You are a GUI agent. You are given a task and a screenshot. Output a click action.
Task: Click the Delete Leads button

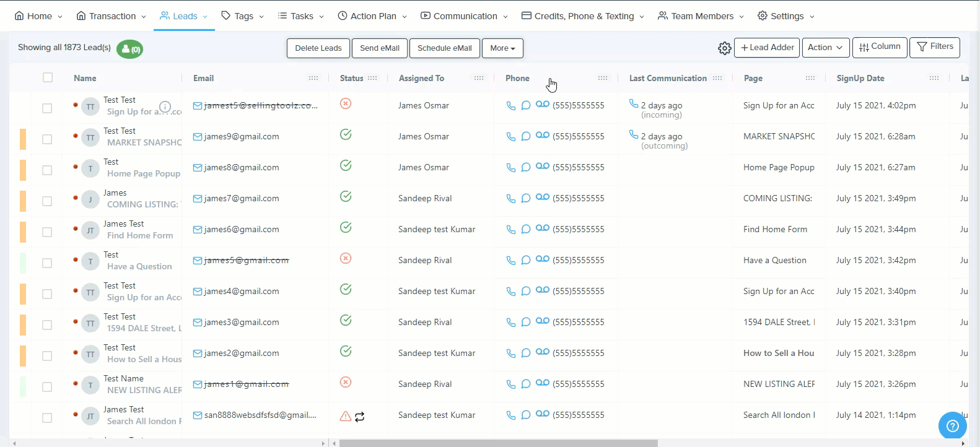pos(318,48)
